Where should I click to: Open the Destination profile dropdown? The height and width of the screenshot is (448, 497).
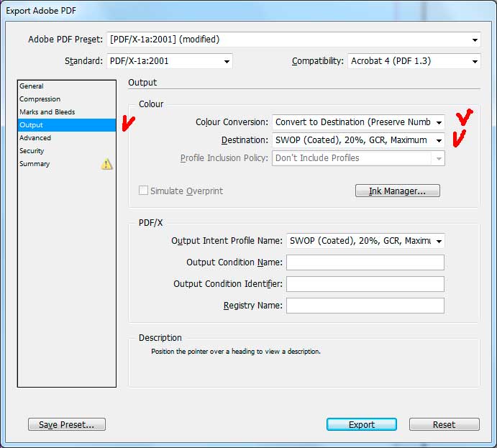(x=358, y=140)
